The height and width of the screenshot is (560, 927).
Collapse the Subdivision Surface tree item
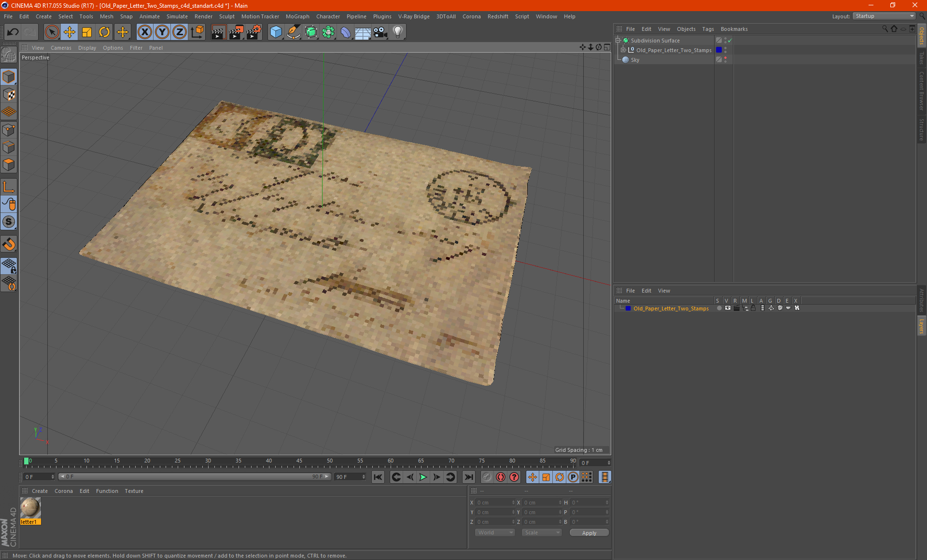click(x=618, y=41)
